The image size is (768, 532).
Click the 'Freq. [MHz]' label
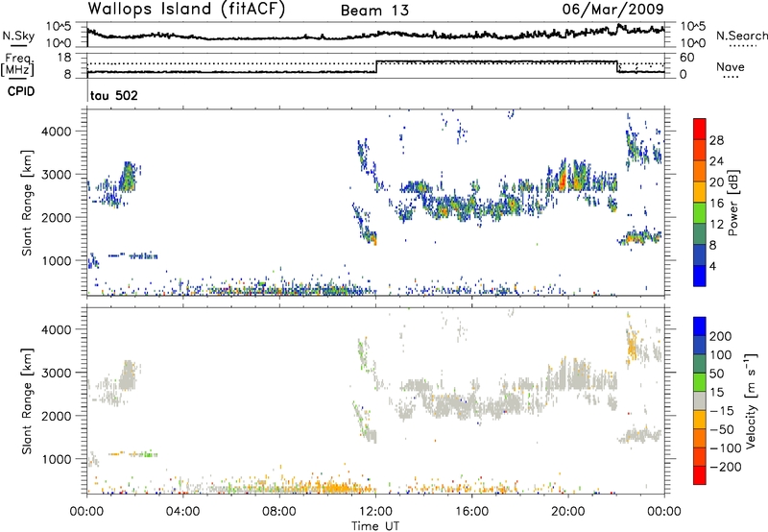[x=17, y=64]
